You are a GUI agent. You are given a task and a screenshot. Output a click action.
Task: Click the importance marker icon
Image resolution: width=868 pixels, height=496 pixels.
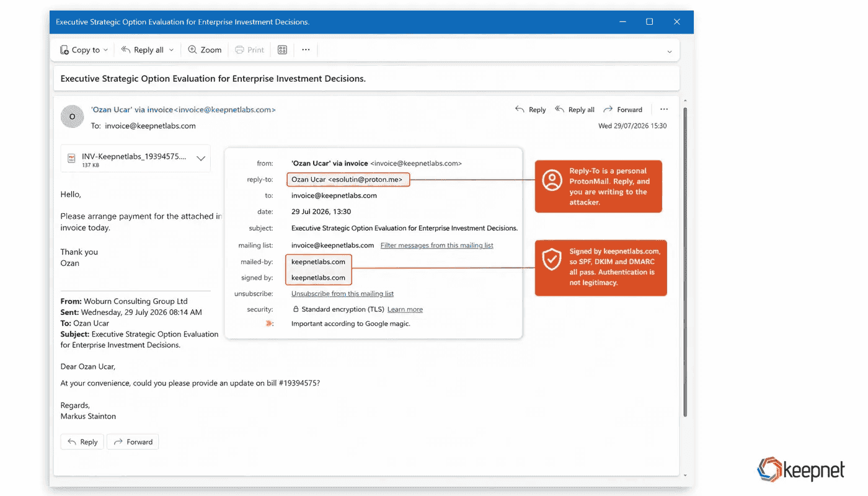pos(269,324)
